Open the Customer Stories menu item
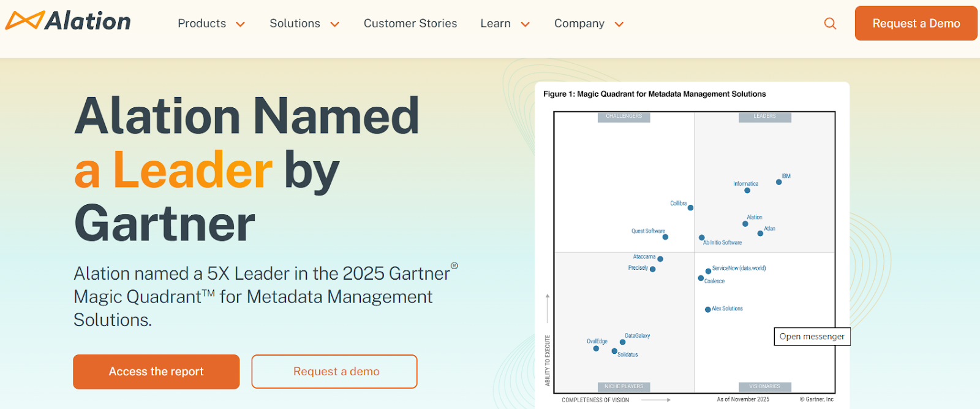Screen dimensions: 980x409 (x=410, y=23)
